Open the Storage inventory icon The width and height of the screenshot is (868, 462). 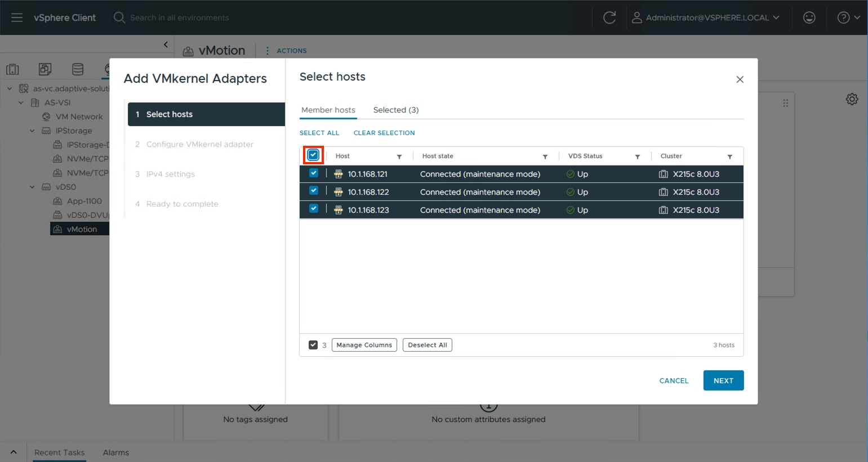click(x=77, y=69)
